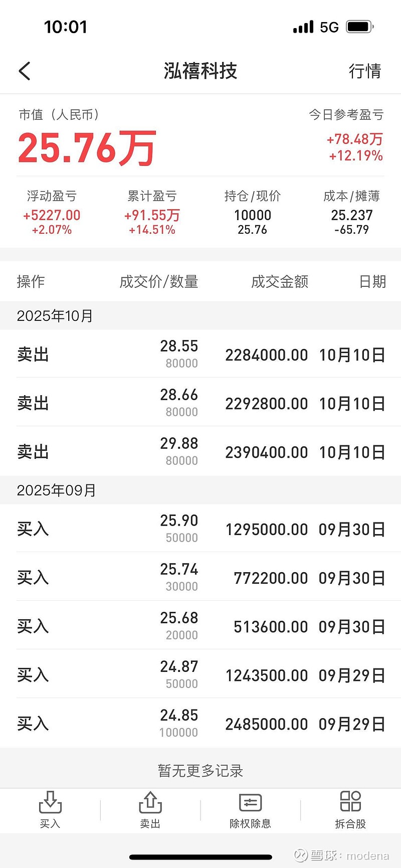Open 行情 market quotes link
Screen dimensions: 401x868
tap(365, 71)
